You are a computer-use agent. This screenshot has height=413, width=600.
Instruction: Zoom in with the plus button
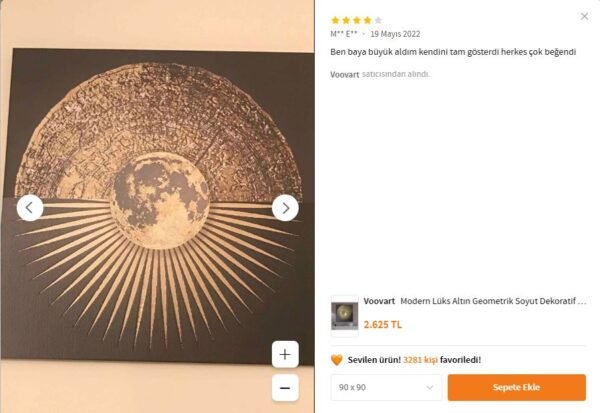point(285,354)
